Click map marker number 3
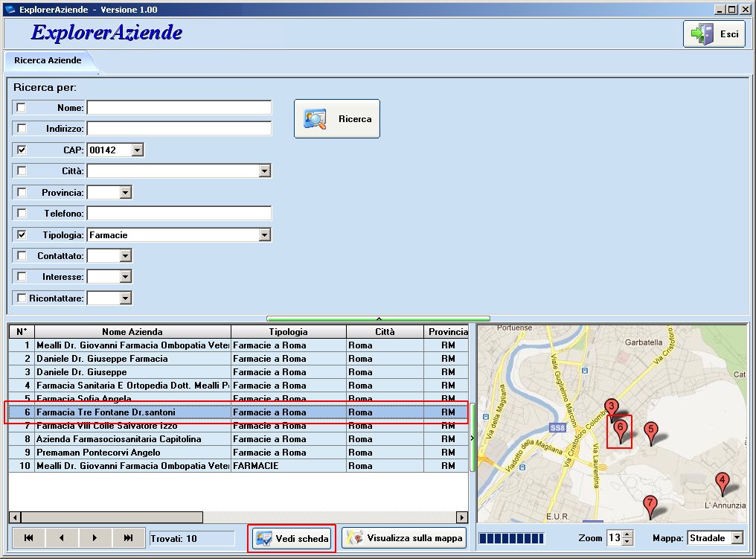756x559 pixels. point(612,409)
